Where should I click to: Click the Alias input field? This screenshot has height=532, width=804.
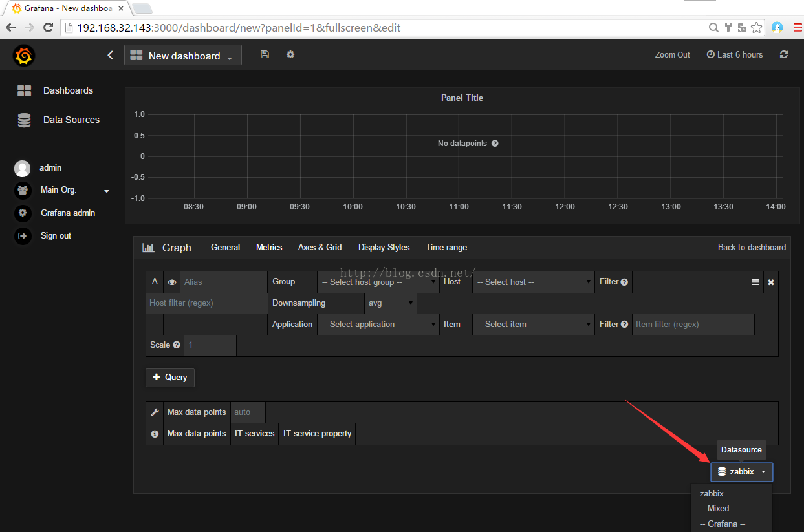224,282
